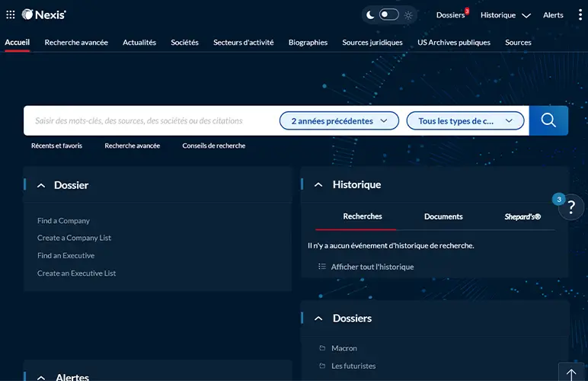Open Dossiers in top bar
Screen dimensions: 588x381
point(450,15)
